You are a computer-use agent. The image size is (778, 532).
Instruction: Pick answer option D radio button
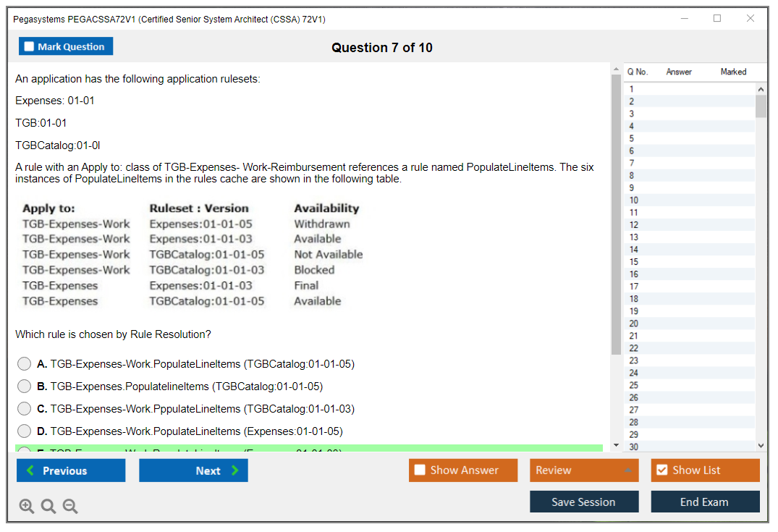click(x=25, y=431)
